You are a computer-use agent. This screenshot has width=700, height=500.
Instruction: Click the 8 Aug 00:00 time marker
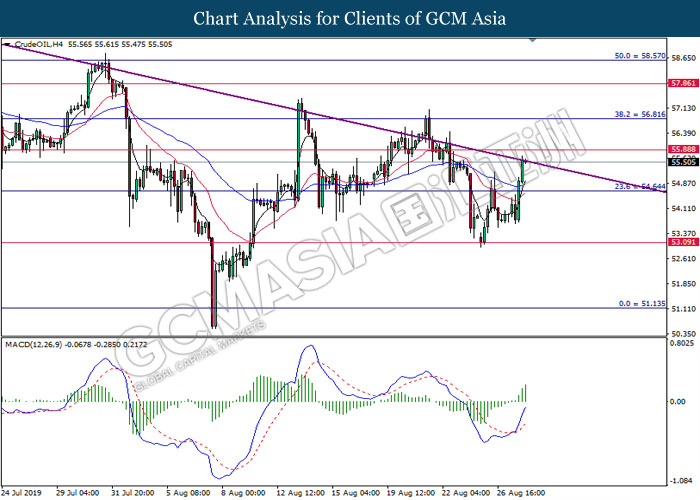click(x=243, y=493)
